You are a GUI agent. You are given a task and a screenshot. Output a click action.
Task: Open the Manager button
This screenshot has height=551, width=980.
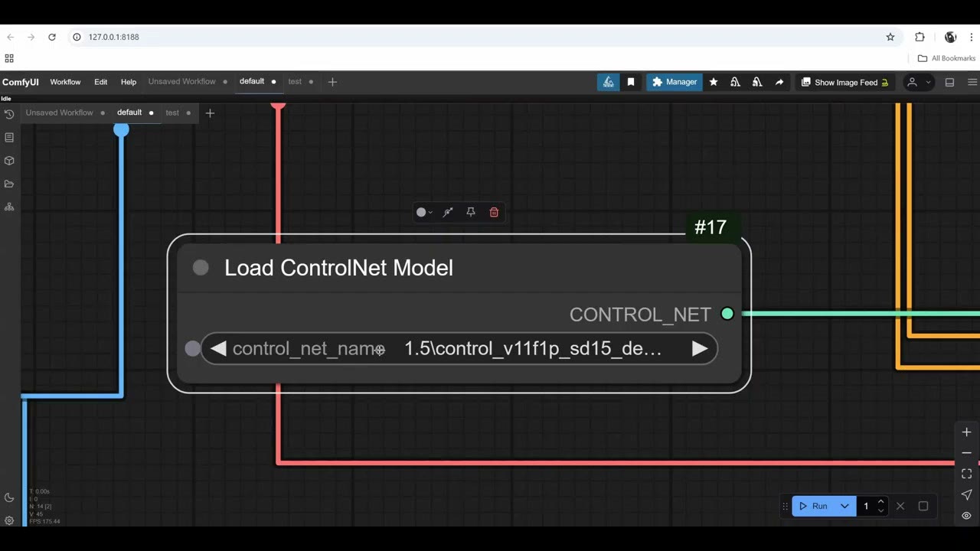coord(675,82)
